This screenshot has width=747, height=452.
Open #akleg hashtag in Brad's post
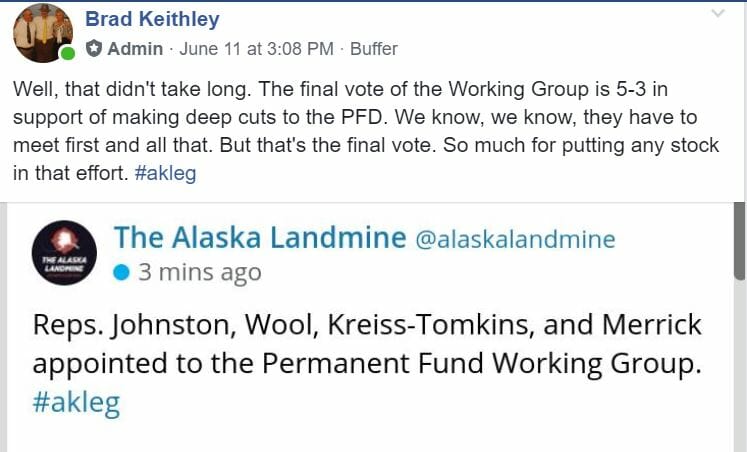165,173
